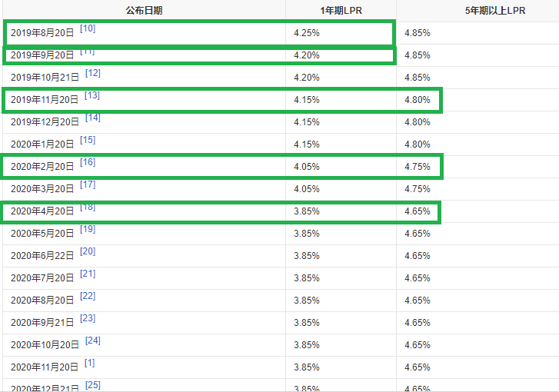Click citation [22] after 2020年8月20日
Viewport: 559px width, 392px height.
pos(88,296)
